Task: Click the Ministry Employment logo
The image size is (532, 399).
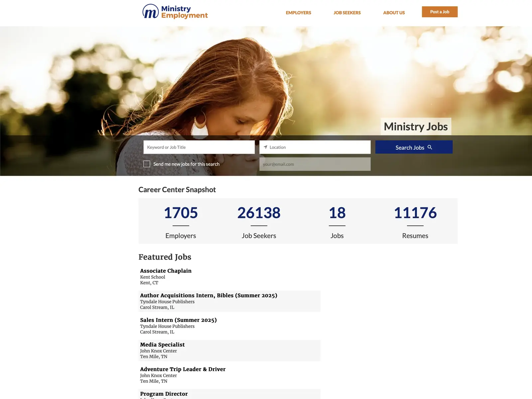Action: [175, 12]
